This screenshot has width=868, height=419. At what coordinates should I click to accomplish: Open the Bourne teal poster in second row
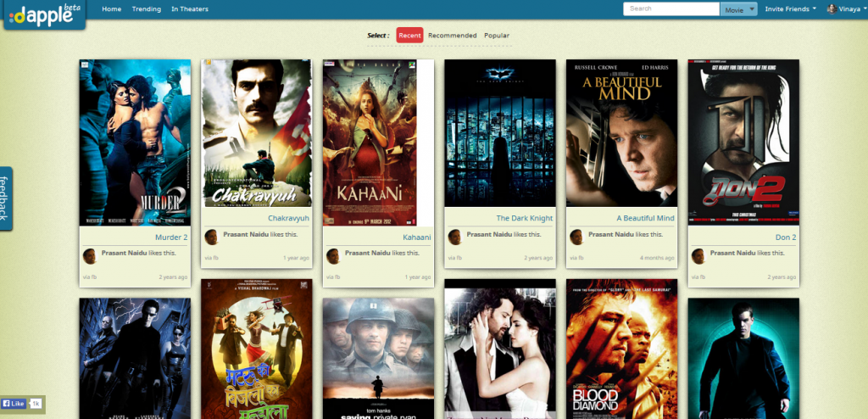[x=743, y=359]
